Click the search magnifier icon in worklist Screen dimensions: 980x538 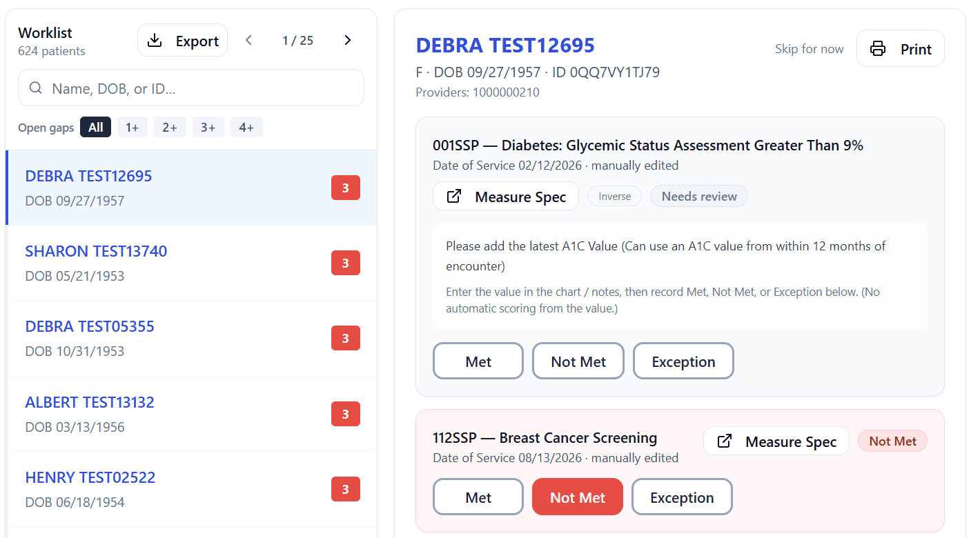click(x=35, y=88)
